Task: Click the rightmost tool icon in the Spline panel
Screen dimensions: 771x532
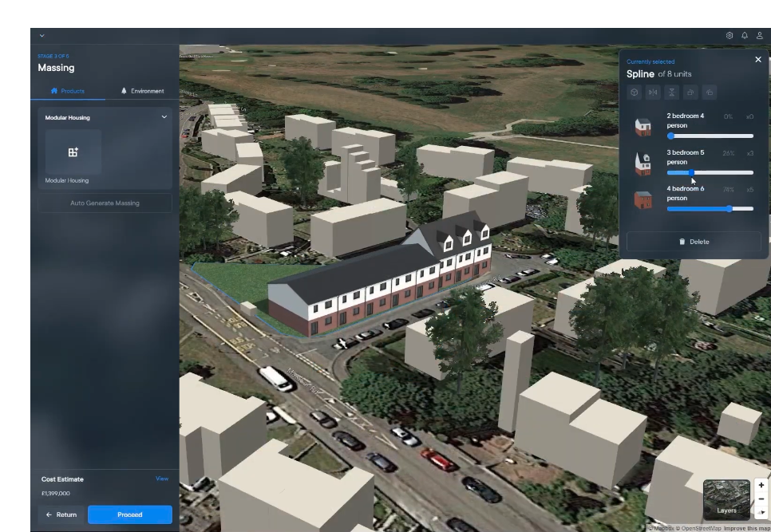Action: click(710, 93)
